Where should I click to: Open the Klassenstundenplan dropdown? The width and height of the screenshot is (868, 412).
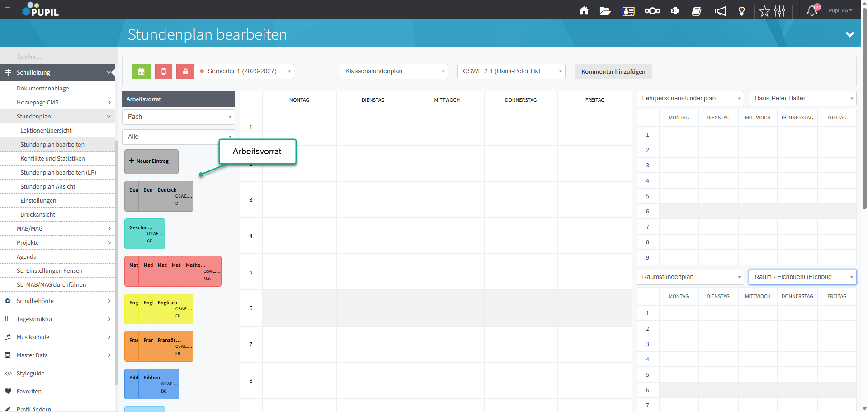coord(393,71)
